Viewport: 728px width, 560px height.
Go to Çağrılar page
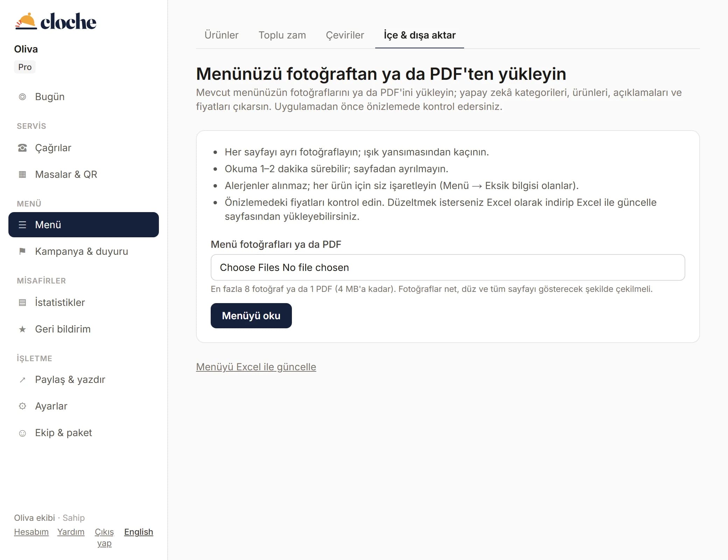(84, 148)
